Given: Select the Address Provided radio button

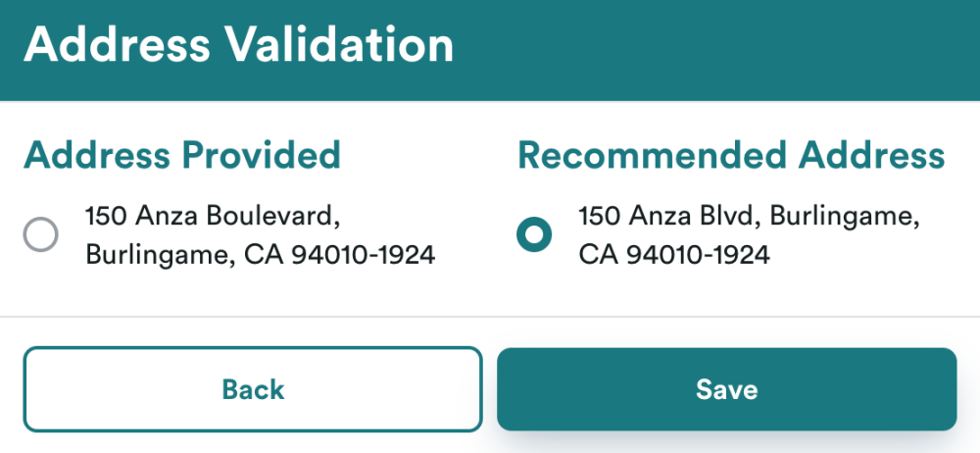Looking at the screenshot, I should click(41, 234).
